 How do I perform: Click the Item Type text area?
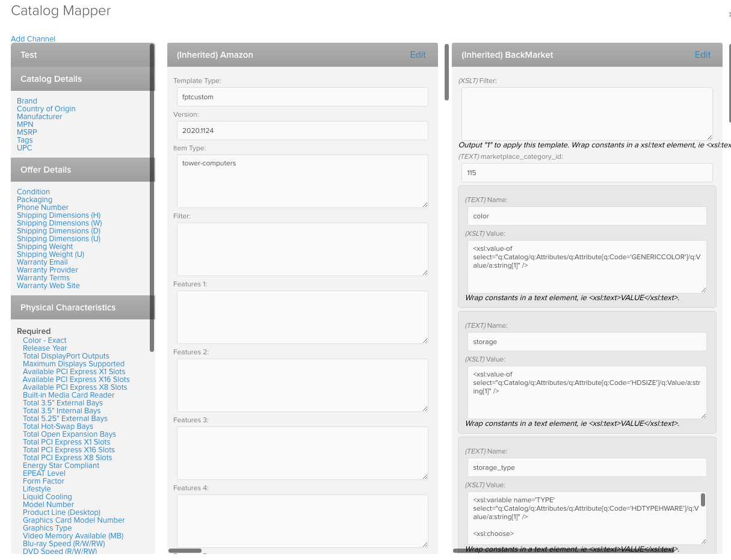303,182
